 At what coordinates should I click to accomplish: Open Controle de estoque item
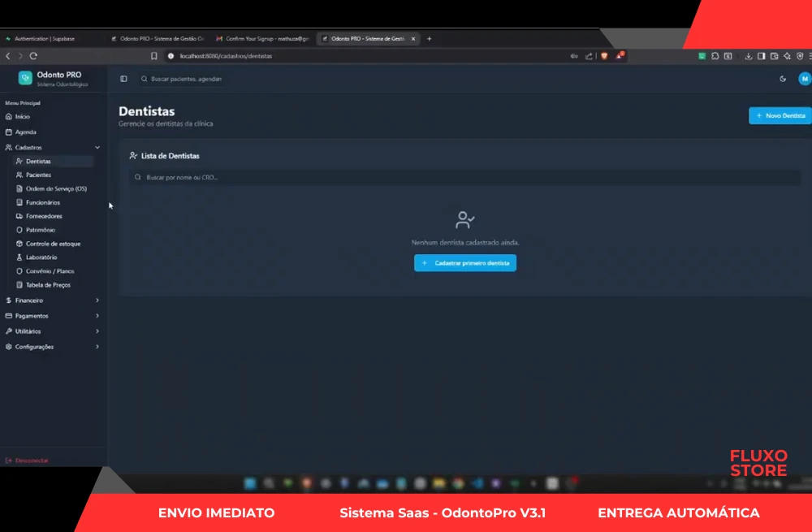coord(53,244)
